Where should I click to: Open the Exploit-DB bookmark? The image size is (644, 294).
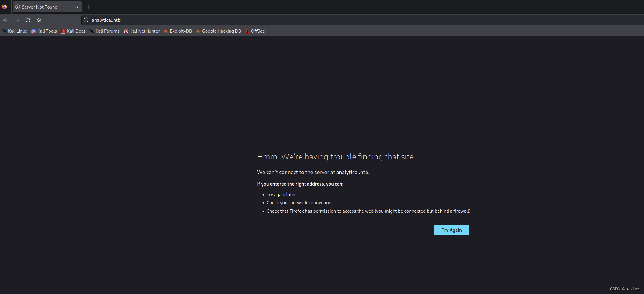click(178, 31)
